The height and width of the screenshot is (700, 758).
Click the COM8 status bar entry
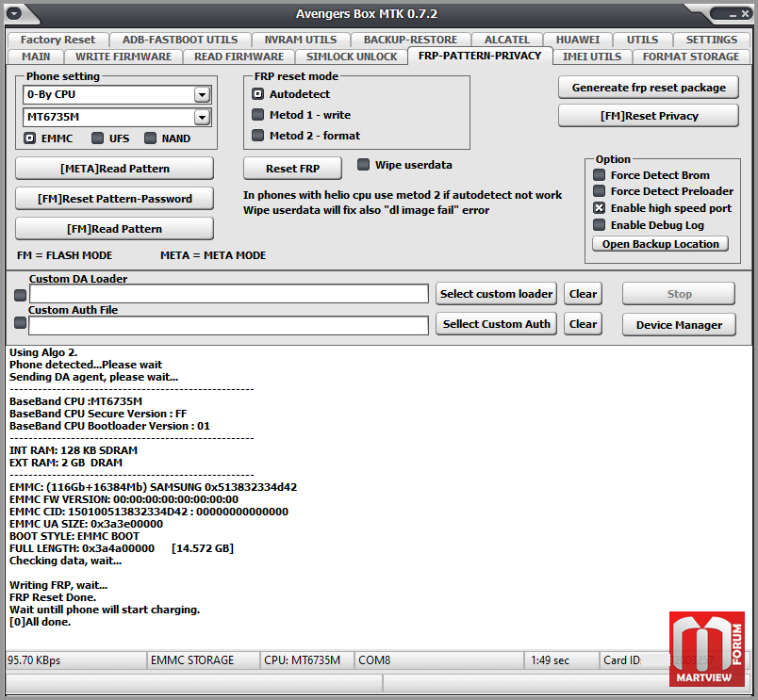click(x=439, y=660)
